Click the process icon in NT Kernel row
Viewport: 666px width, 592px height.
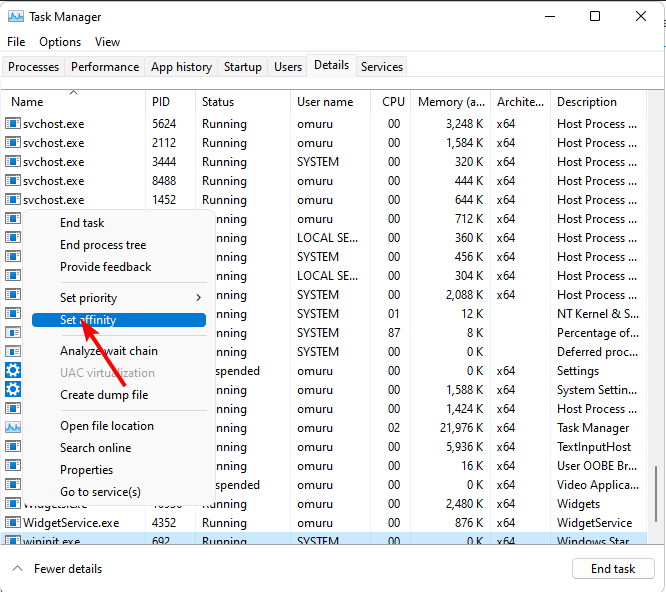click(x=13, y=313)
